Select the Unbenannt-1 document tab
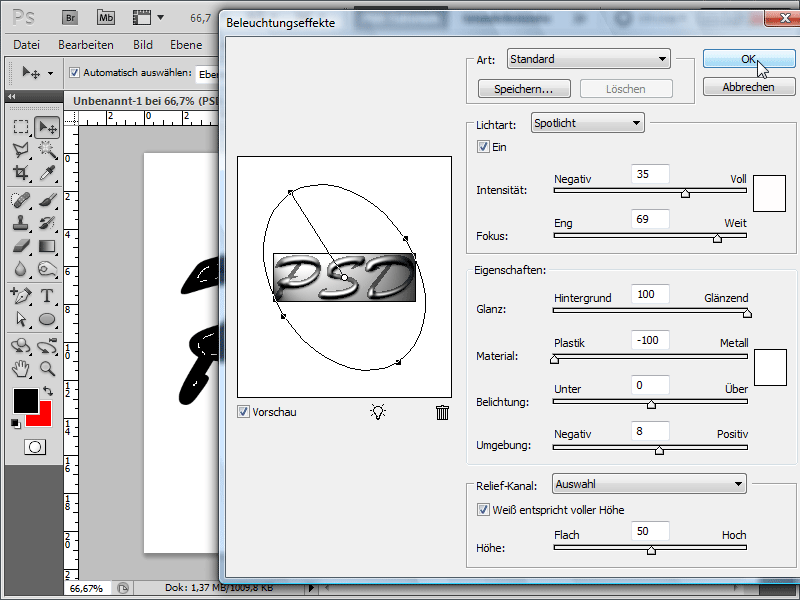This screenshot has height=600, width=800. point(144,101)
